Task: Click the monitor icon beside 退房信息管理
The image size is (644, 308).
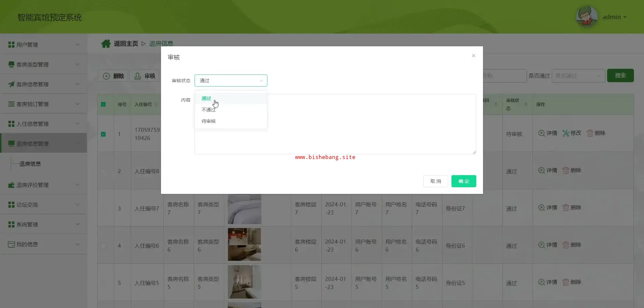Action: coord(11,144)
